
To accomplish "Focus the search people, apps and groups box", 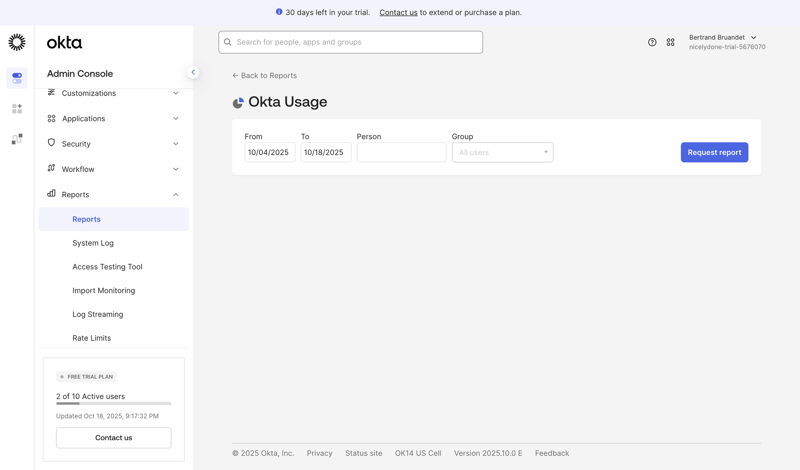I will click(351, 42).
